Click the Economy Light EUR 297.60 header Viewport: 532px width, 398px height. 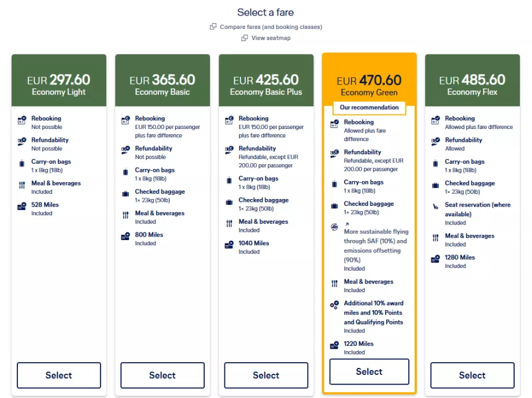(x=59, y=84)
